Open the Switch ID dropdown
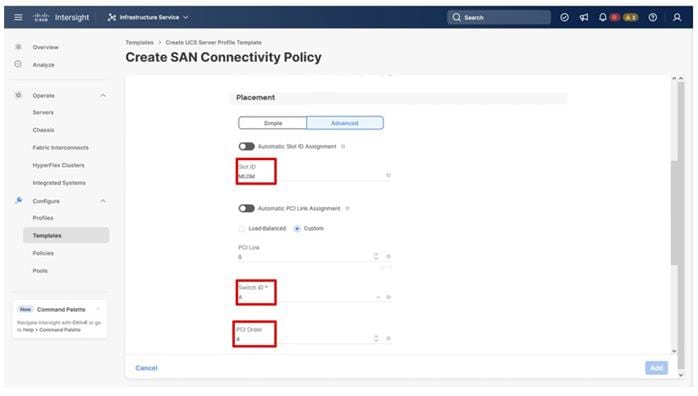 point(314,297)
